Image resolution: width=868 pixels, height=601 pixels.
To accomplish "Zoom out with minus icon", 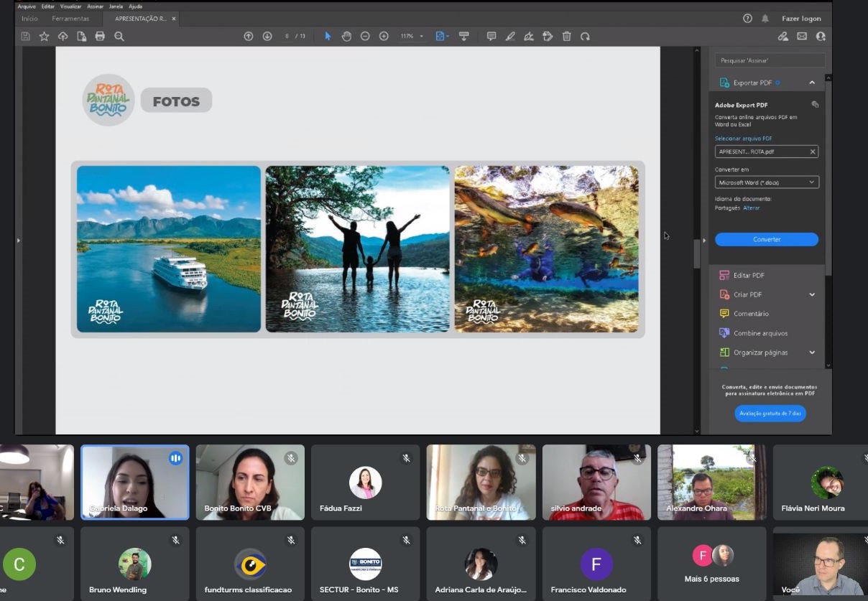I will (x=365, y=37).
